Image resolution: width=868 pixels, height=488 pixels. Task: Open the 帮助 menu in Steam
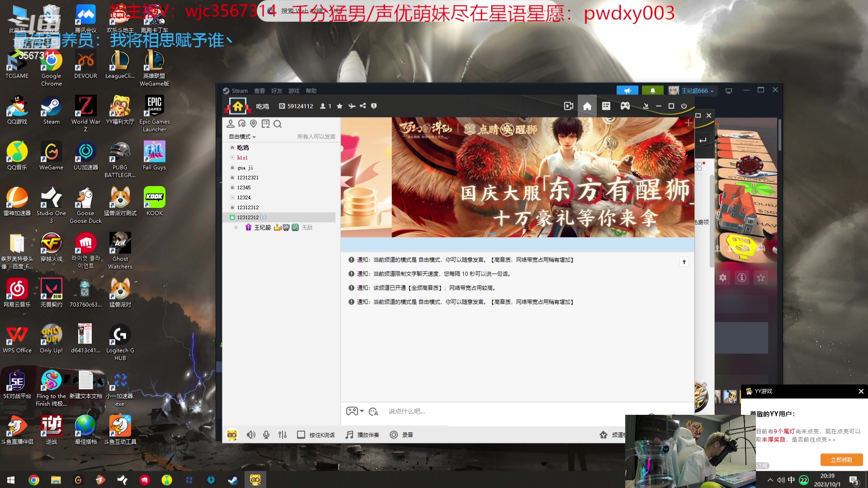point(311,91)
